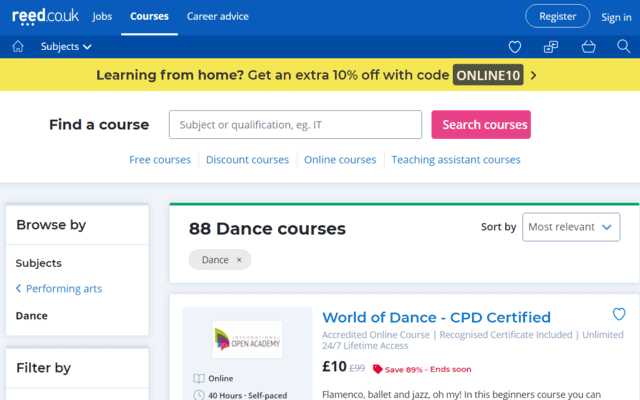Screen dimensions: 640x400
Task: Select the Dance subject entry
Action: [31, 316]
